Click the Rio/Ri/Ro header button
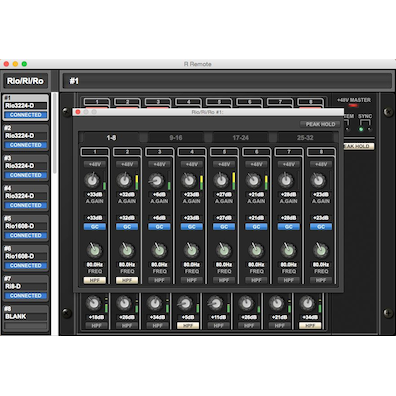396x396 pixels. point(25,81)
